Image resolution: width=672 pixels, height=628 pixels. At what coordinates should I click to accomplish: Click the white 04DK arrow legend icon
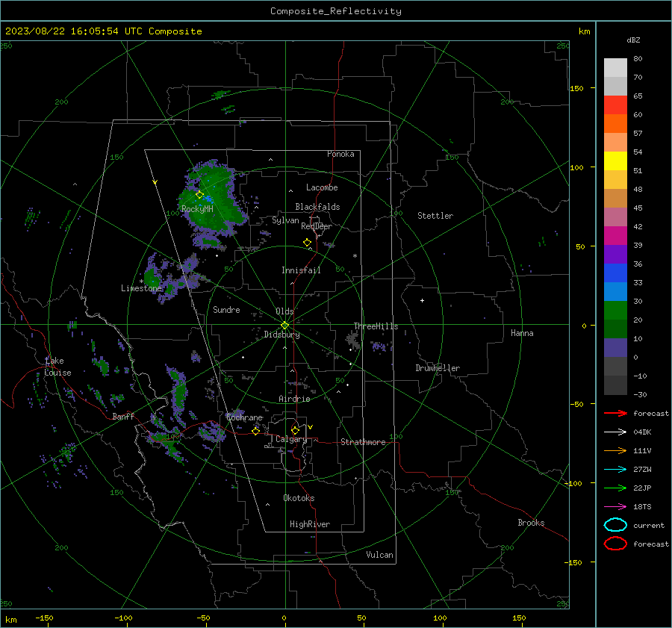point(615,432)
